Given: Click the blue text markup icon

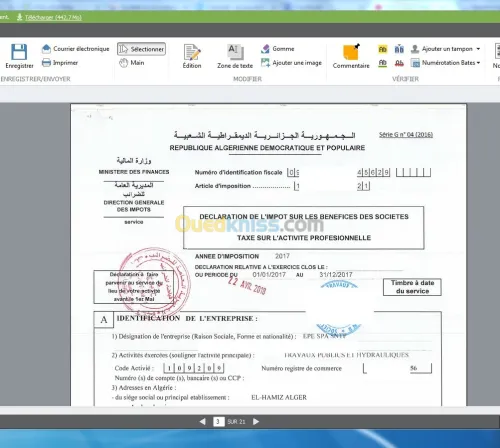Looking at the screenshot, I should (399, 49).
